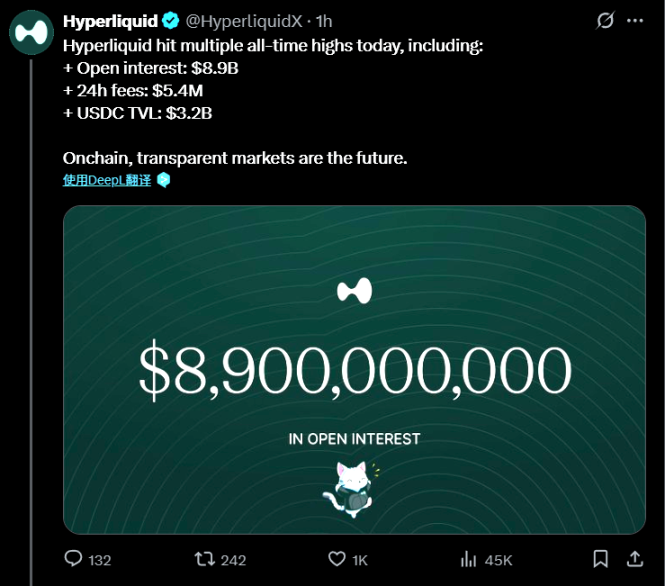Repost the tweet using the retweet arrows

tap(203, 559)
